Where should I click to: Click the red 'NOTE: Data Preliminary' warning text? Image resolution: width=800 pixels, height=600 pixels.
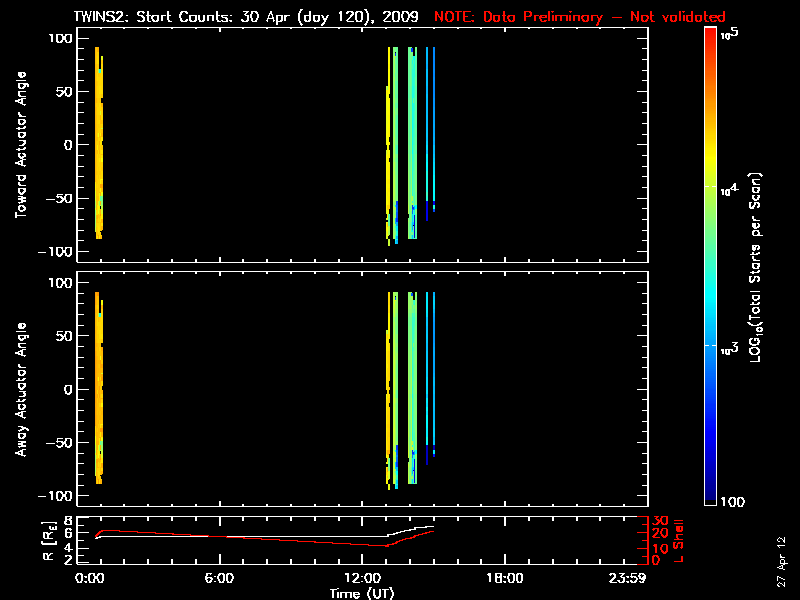(x=580, y=17)
